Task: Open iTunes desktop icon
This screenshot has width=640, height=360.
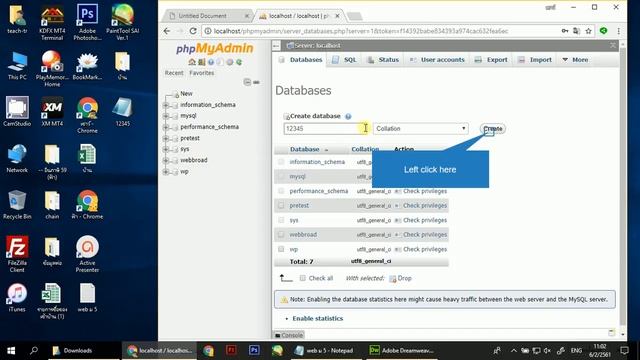Action: coord(17,298)
